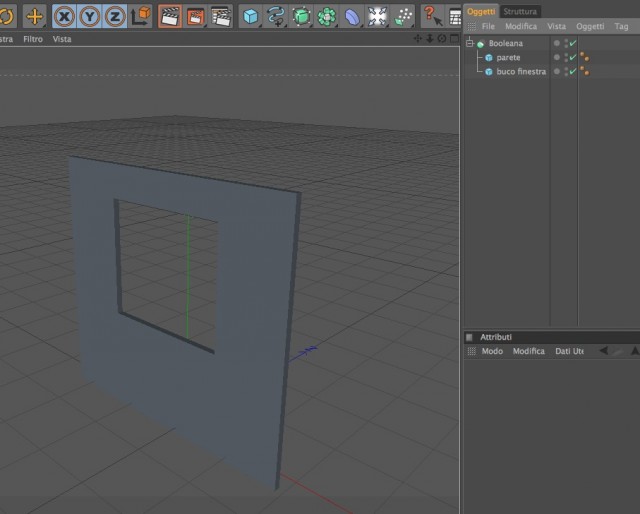The image size is (640, 514).
Task: Collapse the Booleana object tree
Action: (x=470, y=43)
